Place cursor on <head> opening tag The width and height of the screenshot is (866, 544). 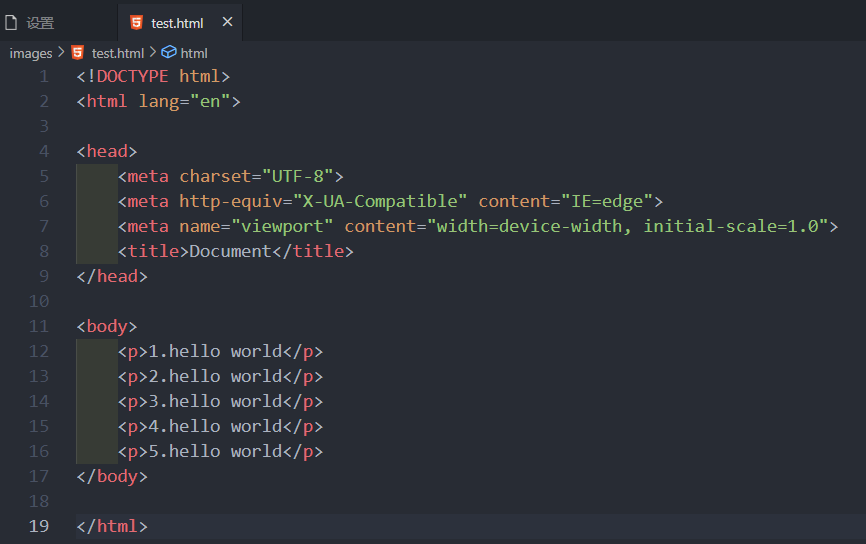(107, 151)
